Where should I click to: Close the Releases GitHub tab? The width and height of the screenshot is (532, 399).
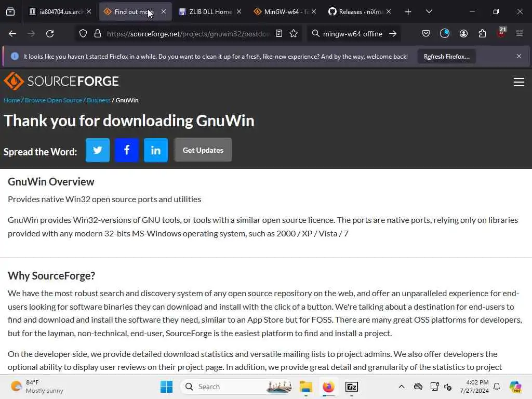click(x=389, y=11)
